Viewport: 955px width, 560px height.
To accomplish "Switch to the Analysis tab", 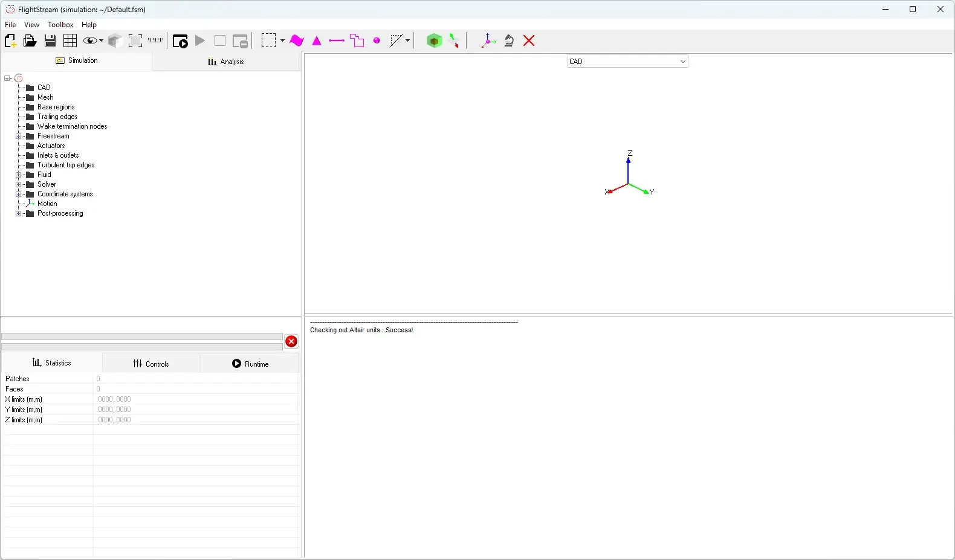I will (x=225, y=62).
